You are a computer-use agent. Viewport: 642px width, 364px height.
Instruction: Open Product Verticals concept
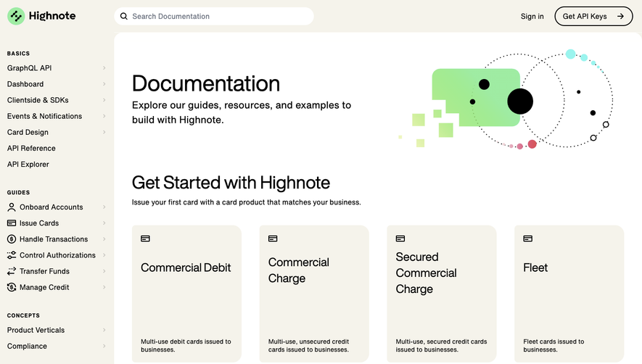(x=36, y=330)
